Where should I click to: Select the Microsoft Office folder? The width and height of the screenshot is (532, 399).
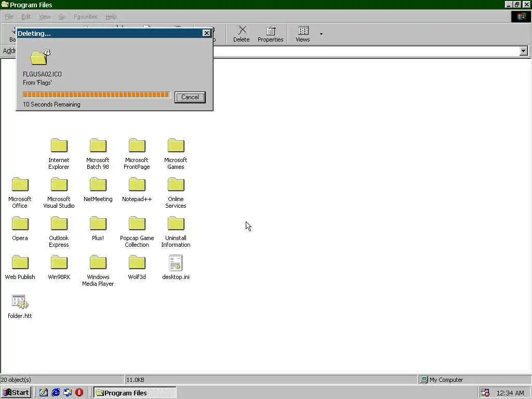click(x=20, y=193)
